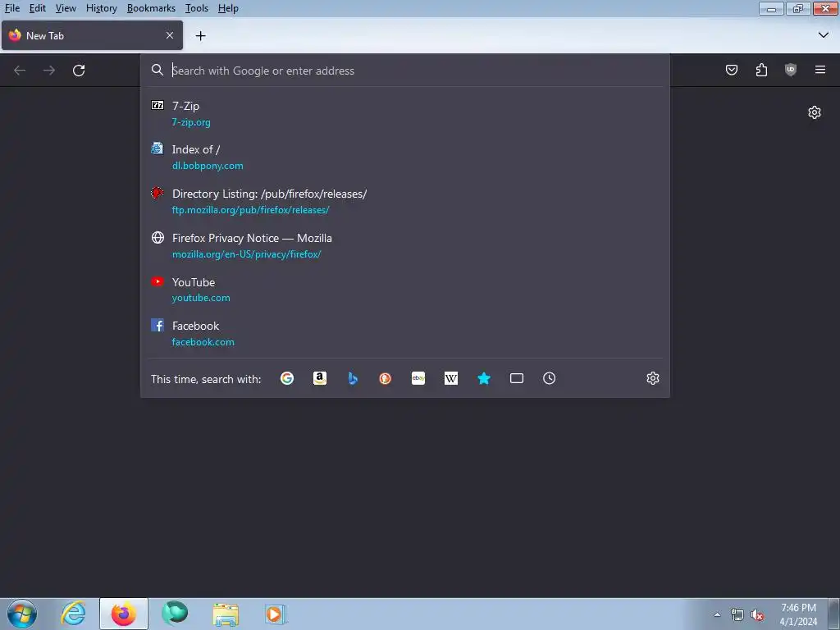The width and height of the screenshot is (840, 630).
Task: Search this time with Amazon
Action: [320, 378]
